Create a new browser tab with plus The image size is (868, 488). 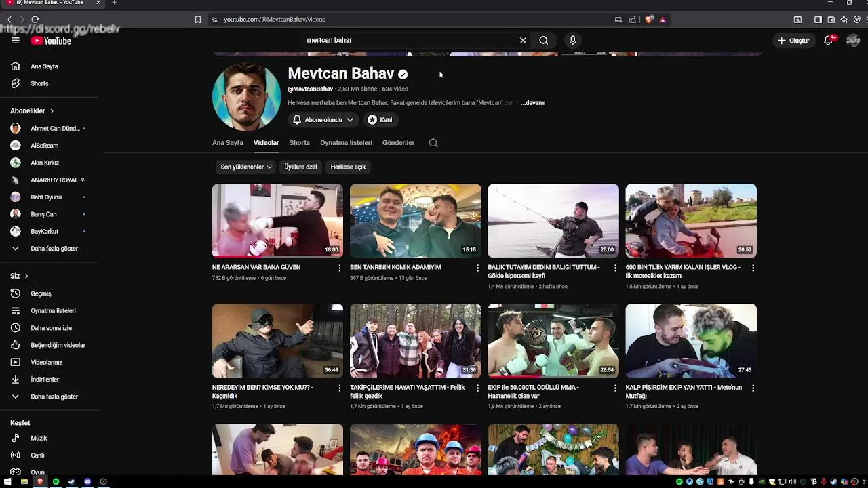114,3
